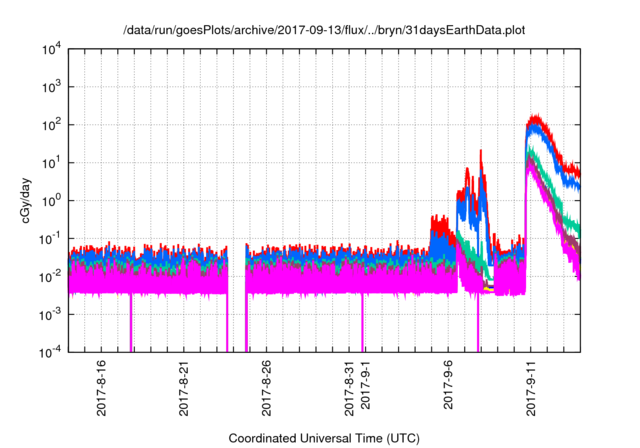
Task: Select the 2017-9-11 date label
Action: click(531, 388)
